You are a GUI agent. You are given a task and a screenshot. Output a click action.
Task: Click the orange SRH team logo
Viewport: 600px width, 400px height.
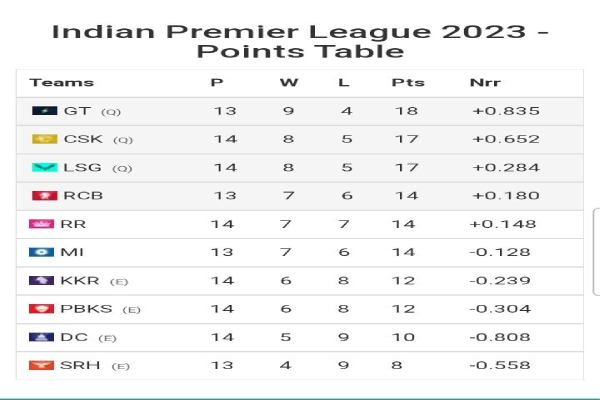[41, 365]
